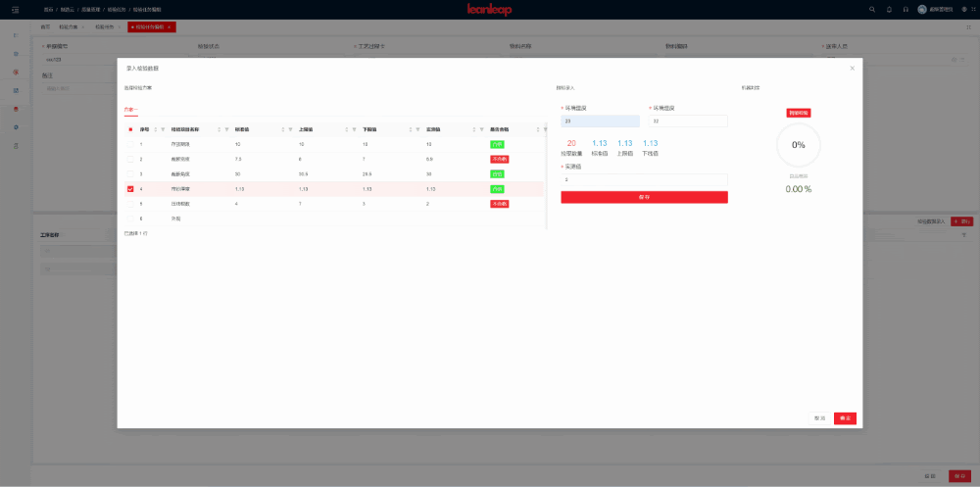
Task: Close the 检验方案 tab
Action: click(x=83, y=26)
